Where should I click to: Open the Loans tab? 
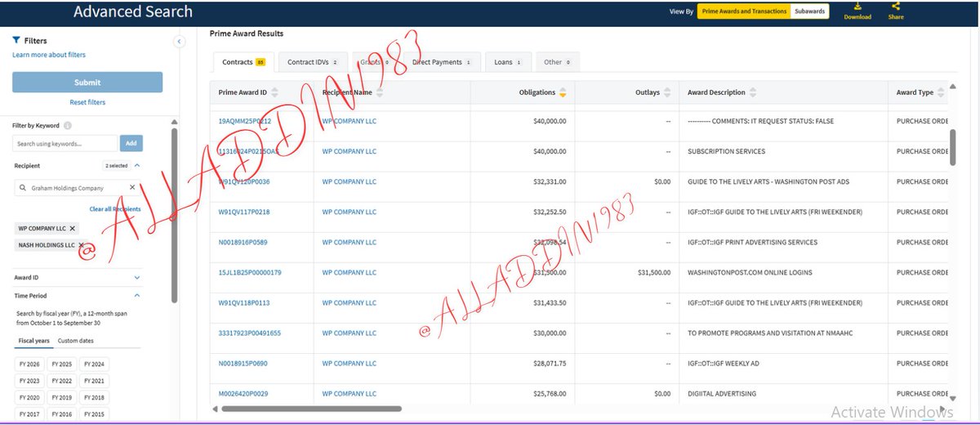click(508, 62)
